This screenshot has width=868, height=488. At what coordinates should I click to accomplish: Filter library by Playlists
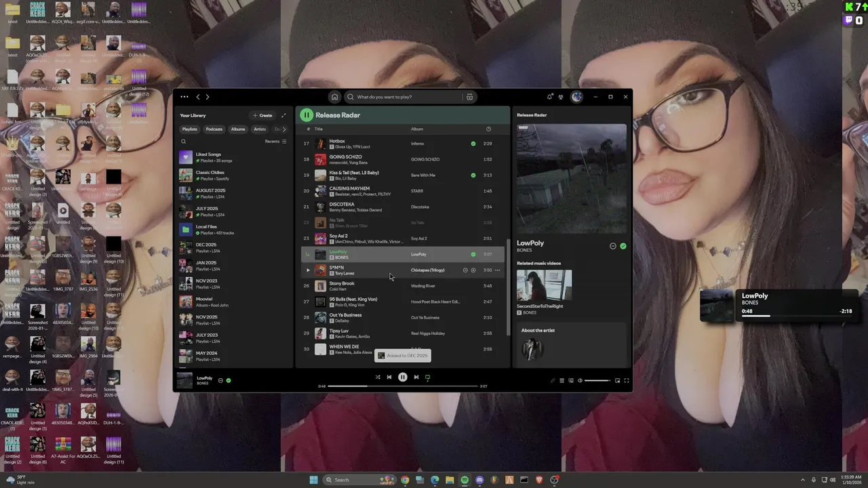click(x=190, y=129)
